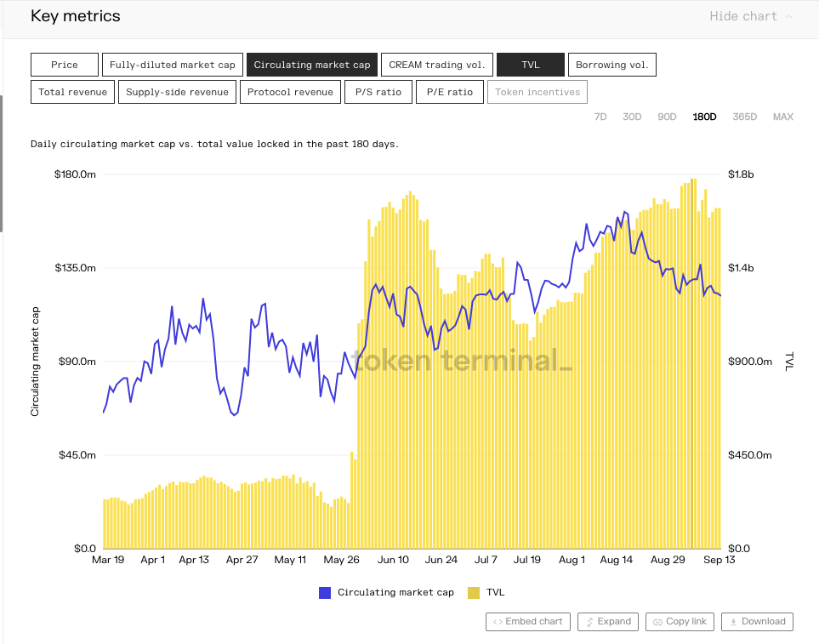Click the chain link icon

click(x=657, y=622)
